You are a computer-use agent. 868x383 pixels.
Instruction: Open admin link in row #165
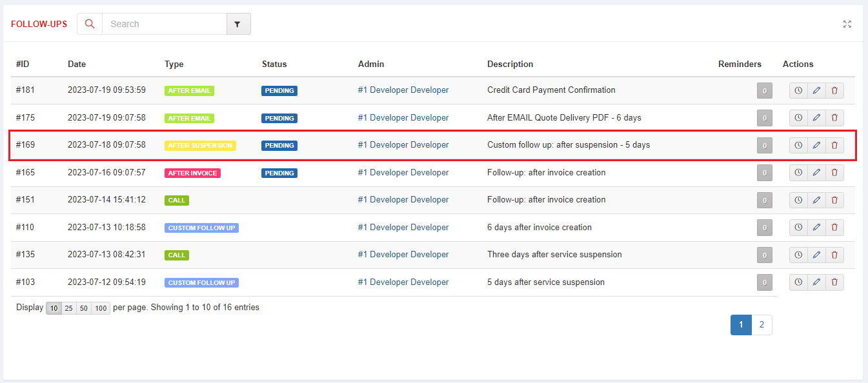403,172
